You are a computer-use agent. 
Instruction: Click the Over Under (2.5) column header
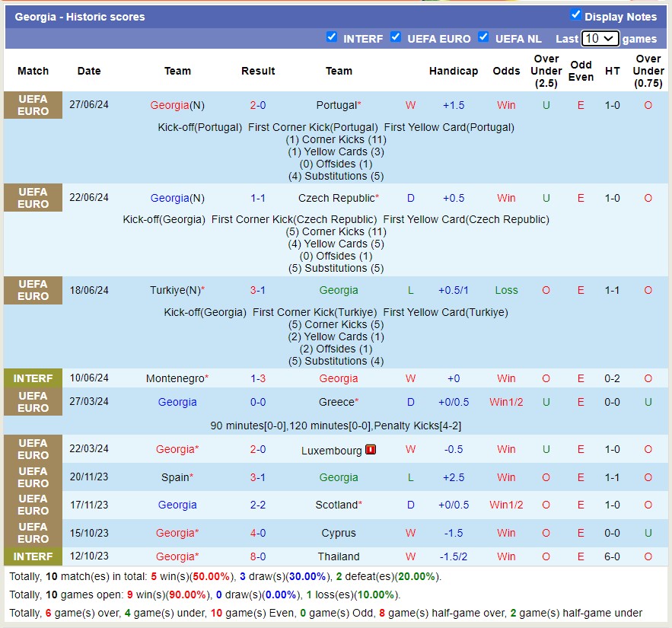pyautogui.click(x=546, y=71)
